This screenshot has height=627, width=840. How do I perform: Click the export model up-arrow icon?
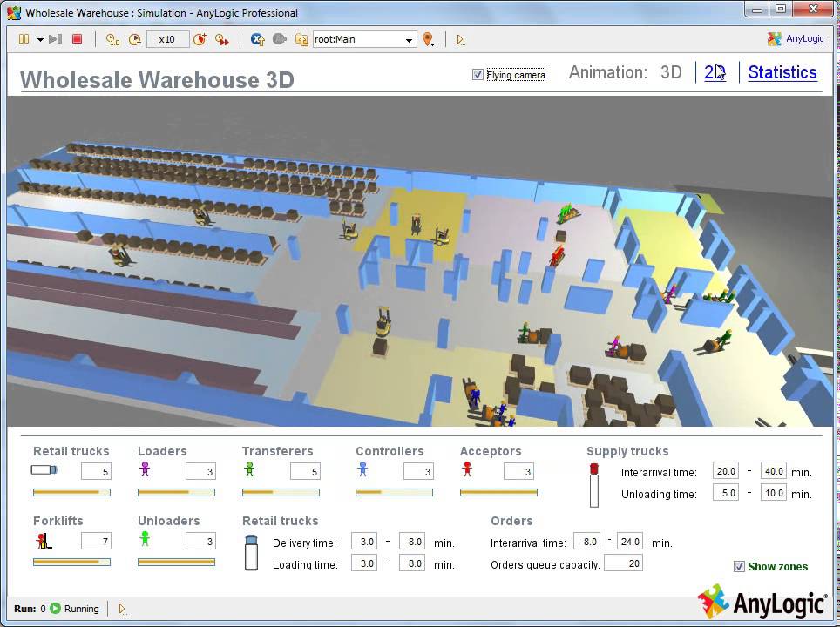tap(258, 39)
